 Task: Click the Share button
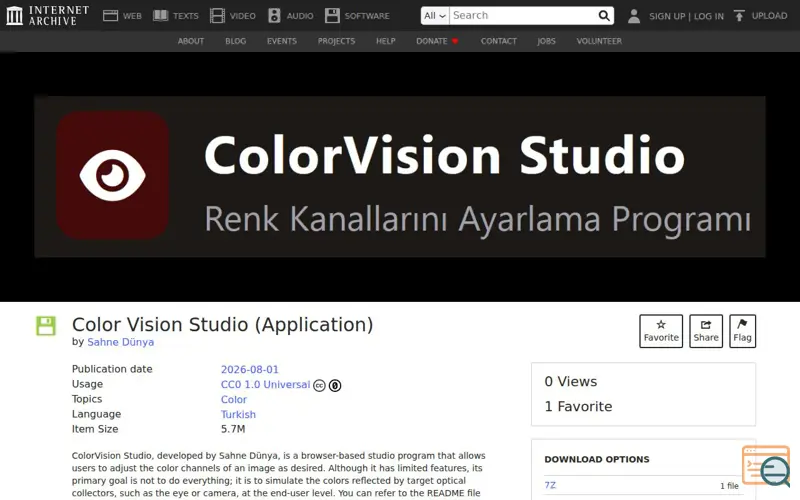point(706,331)
